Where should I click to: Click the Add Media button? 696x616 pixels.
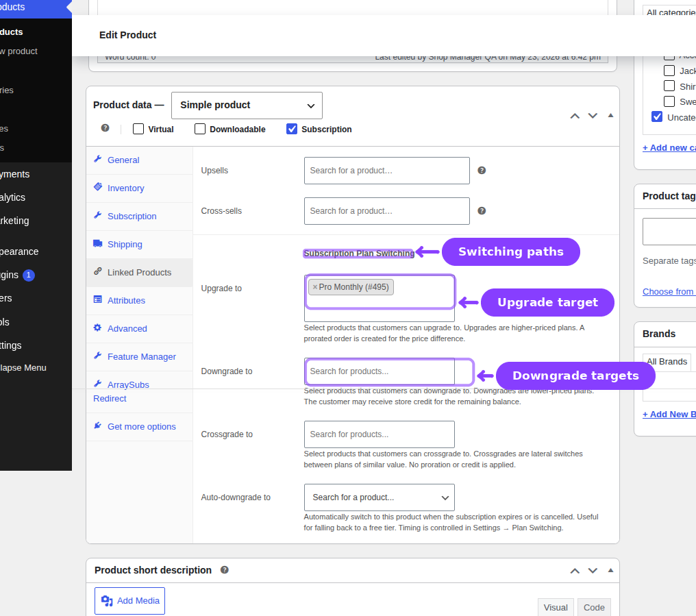pyautogui.click(x=129, y=601)
